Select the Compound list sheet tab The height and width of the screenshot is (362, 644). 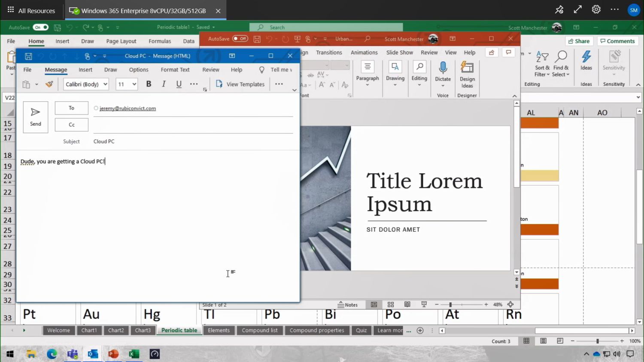click(259, 330)
